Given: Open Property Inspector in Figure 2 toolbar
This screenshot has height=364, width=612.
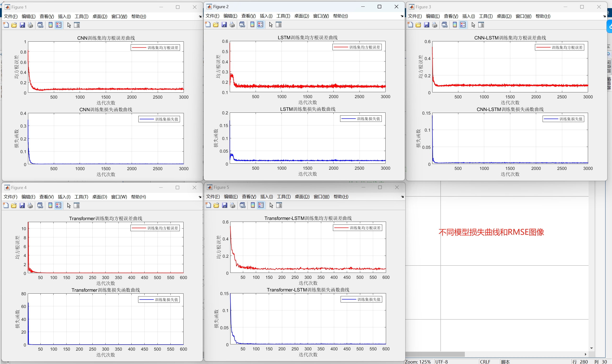Looking at the screenshot, I should coord(279,24).
